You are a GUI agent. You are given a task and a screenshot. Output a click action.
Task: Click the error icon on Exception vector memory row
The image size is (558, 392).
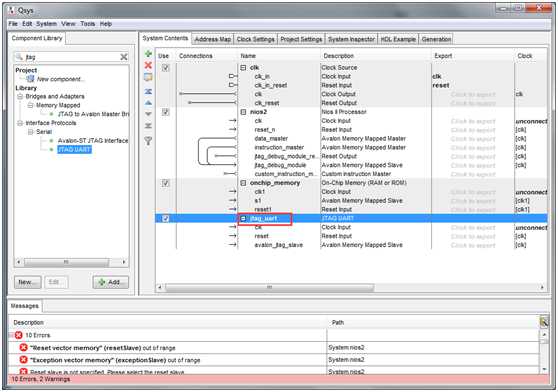point(23,360)
